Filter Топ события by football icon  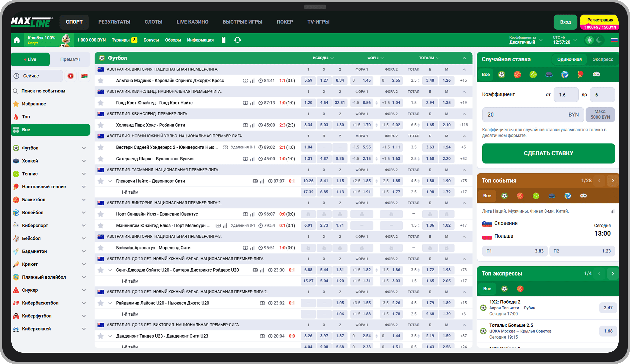tap(505, 196)
